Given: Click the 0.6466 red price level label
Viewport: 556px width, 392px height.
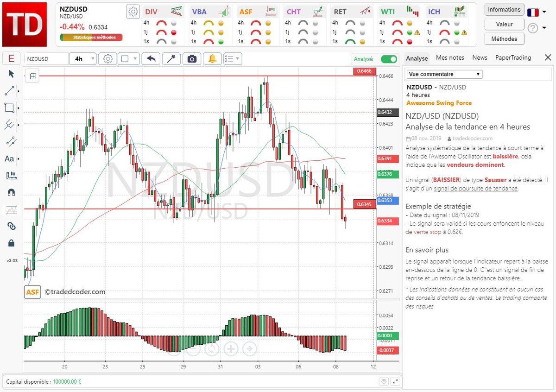Looking at the screenshot, I should pos(365,71).
